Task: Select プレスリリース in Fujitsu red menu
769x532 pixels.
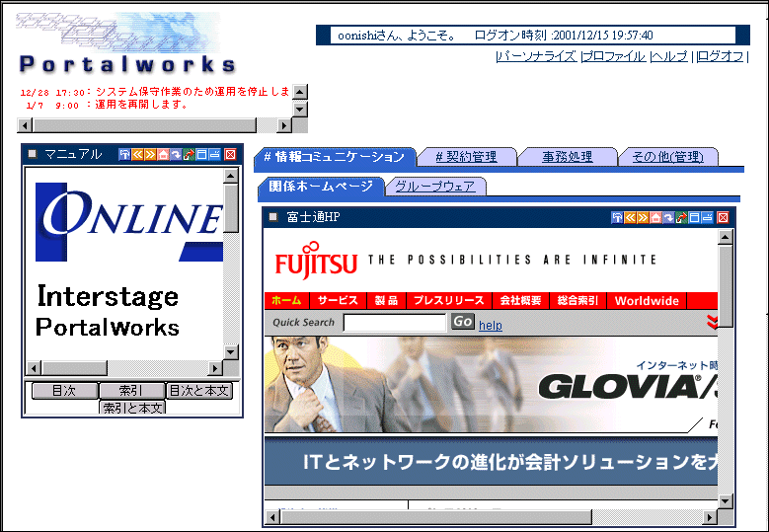Action: 449,301
